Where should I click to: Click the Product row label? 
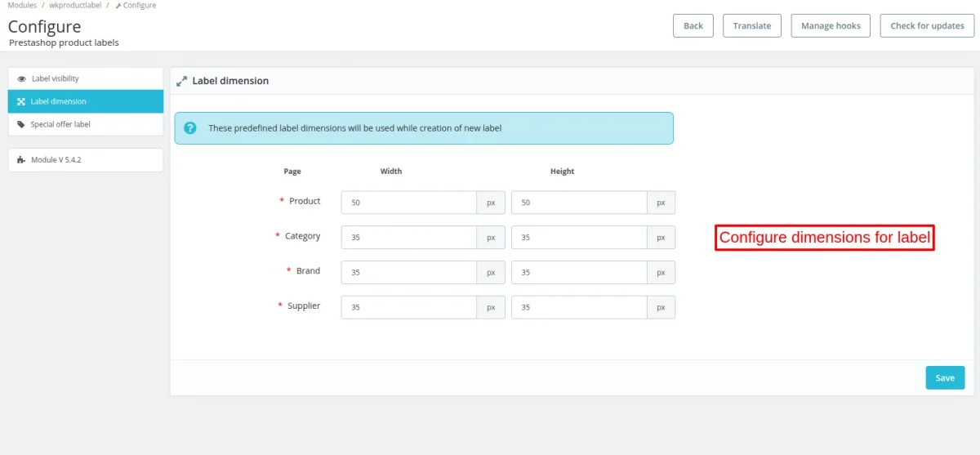point(305,201)
